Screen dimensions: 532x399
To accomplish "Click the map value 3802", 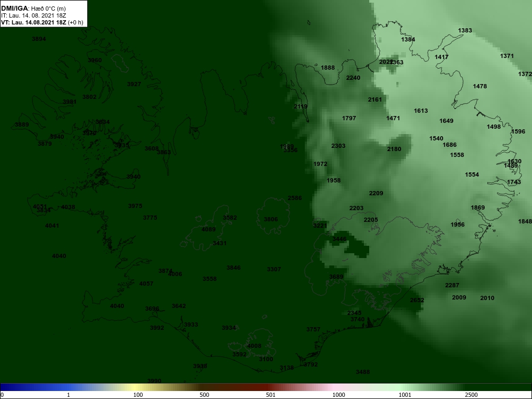I will coord(89,97).
